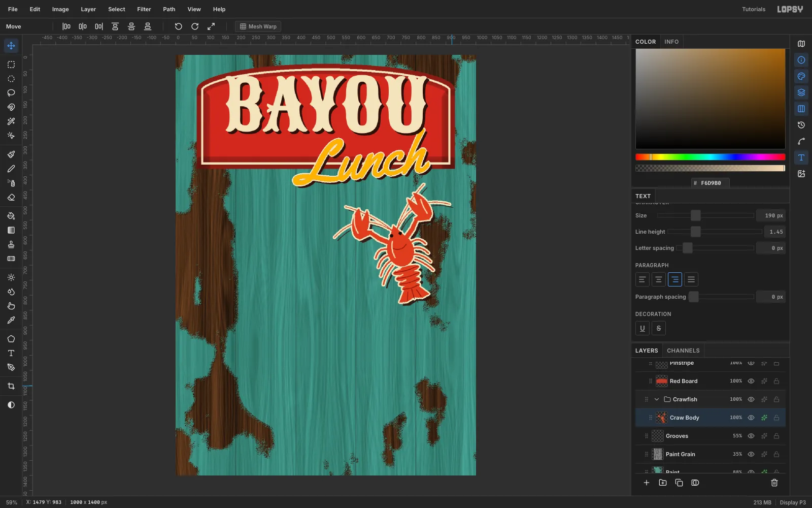Click the hex color field F6D9B0
This screenshot has width=812, height=508.
pos(710,183)
